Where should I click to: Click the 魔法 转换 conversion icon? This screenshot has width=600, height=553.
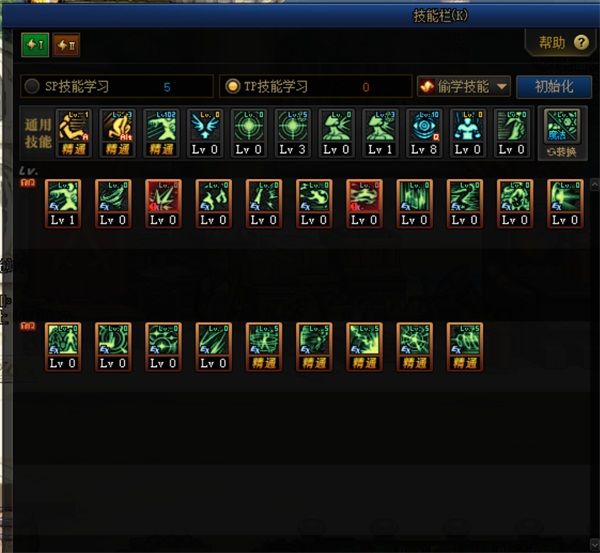[562, 133]
